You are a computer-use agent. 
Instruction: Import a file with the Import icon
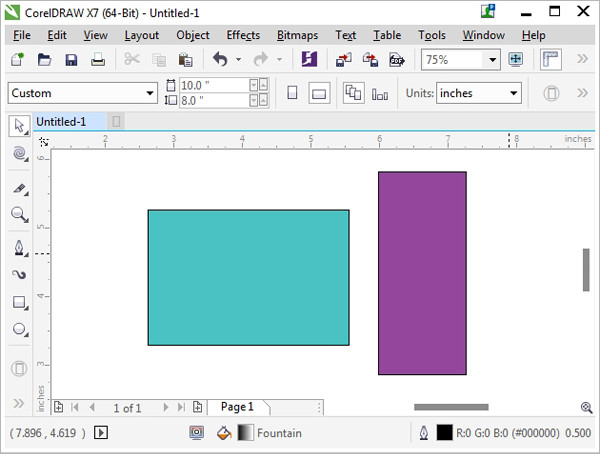(x=344, y=60)
